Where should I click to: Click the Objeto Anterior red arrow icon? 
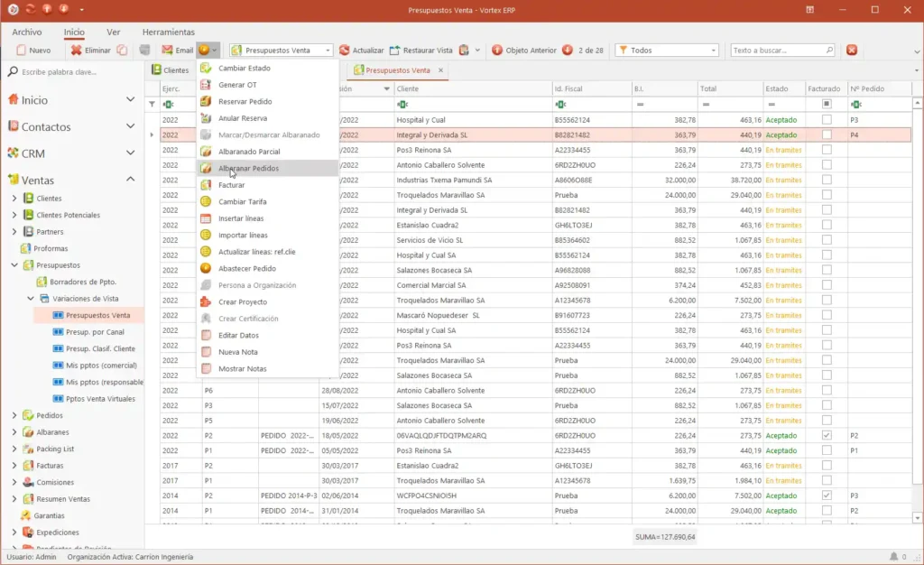pyautogui.click(x=497, y=50)
